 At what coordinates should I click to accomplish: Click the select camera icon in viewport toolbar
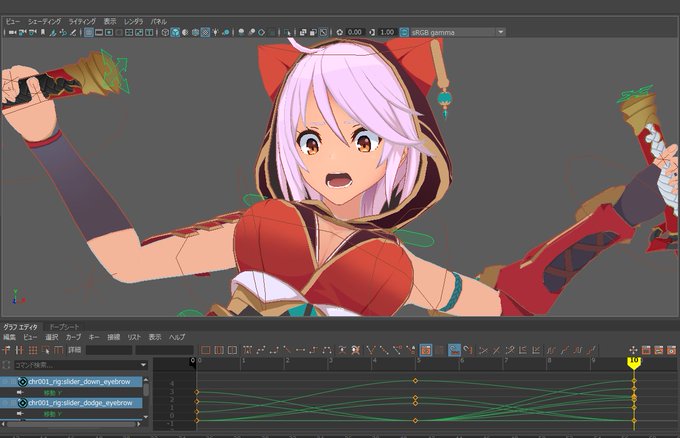(x=12, y=33)
